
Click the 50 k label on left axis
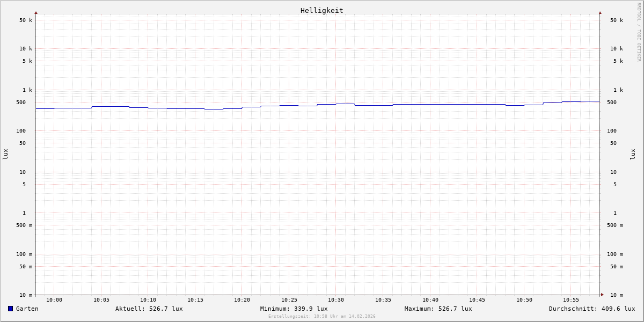(26, 20)
